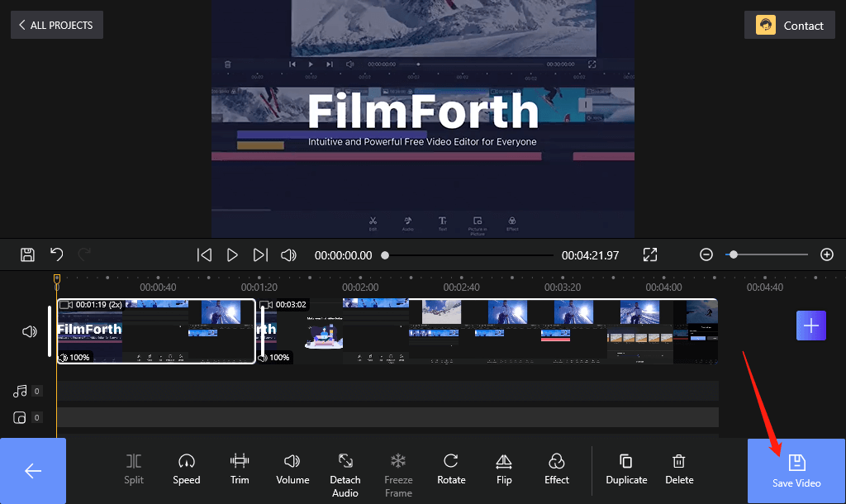Toggle preview volume speaker icon
This screenshot has height=504, width=846.
coord(288,254)
